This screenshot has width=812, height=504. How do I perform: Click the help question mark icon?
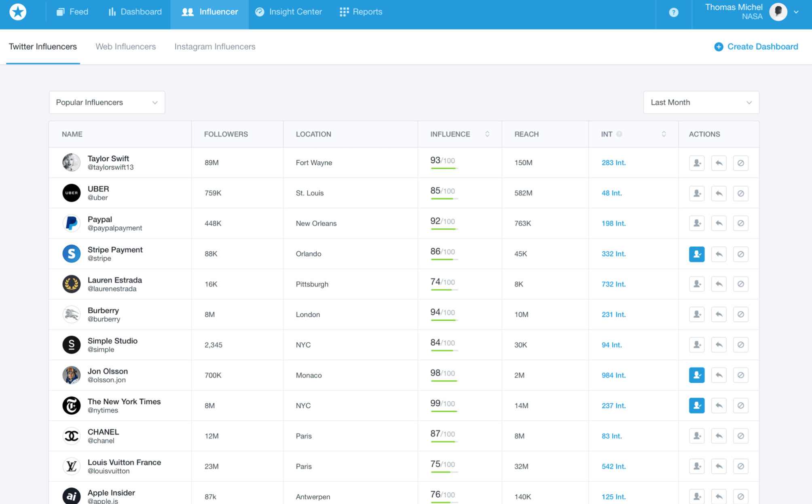[x=674, y=12]
